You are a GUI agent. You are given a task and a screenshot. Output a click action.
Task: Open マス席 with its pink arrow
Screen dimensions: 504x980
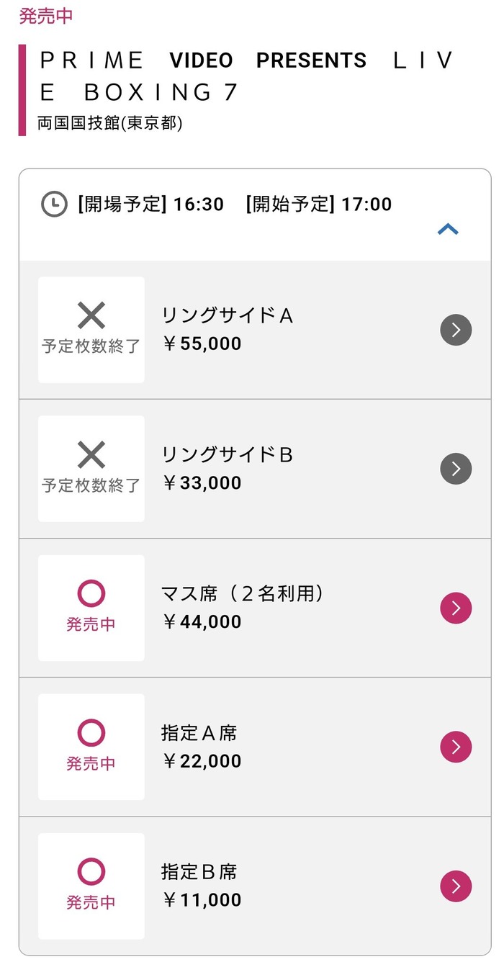(x=456, y=608)
